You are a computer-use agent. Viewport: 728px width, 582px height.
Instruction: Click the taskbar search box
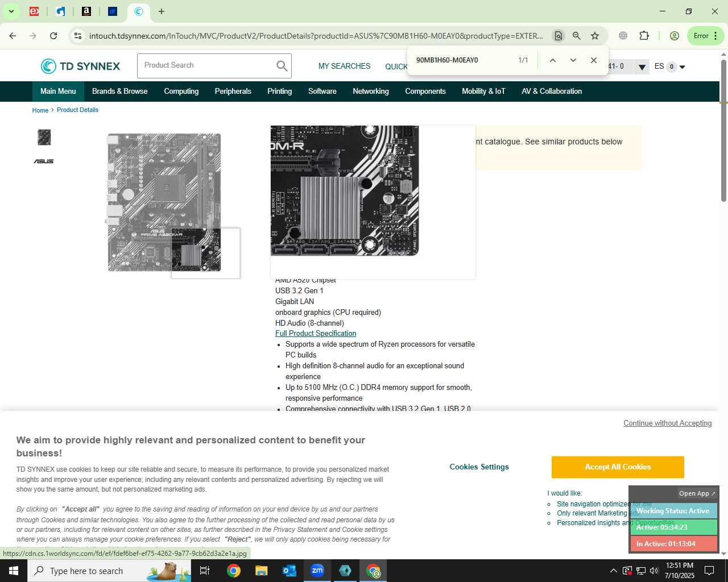[109, 571]
